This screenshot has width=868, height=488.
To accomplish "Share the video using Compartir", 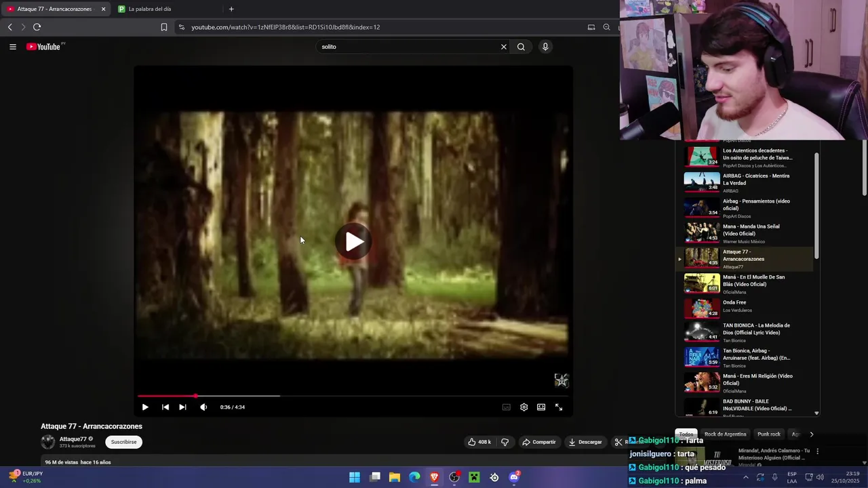I will click(539, 442).
